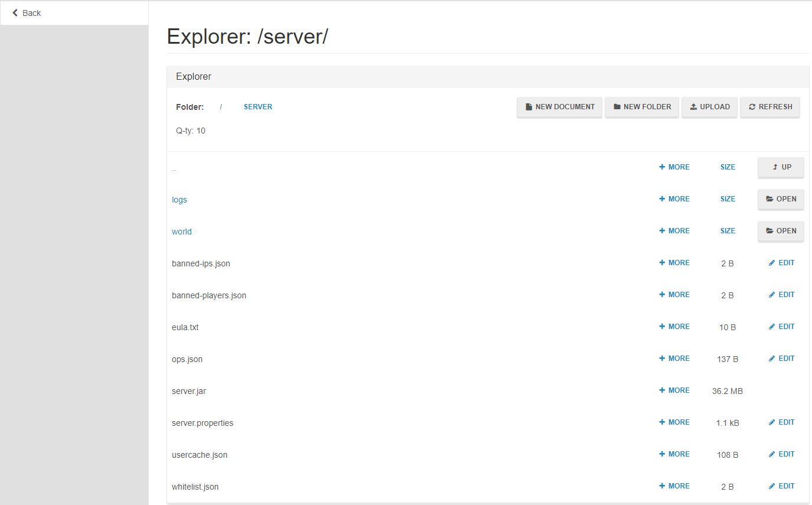Screen dimensions: 812x505
Task: Click the New Folder button
Action: click(642, 107)
